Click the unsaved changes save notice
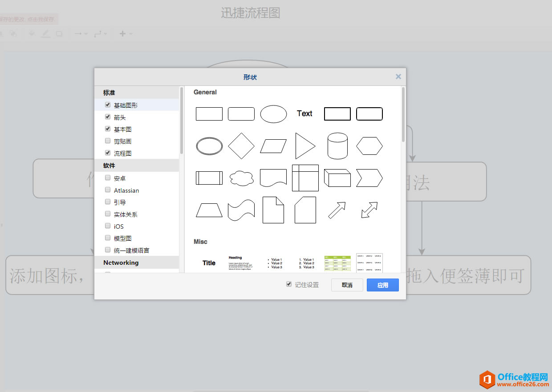Screen dimensions: 552x392 (x=28, y=19)
